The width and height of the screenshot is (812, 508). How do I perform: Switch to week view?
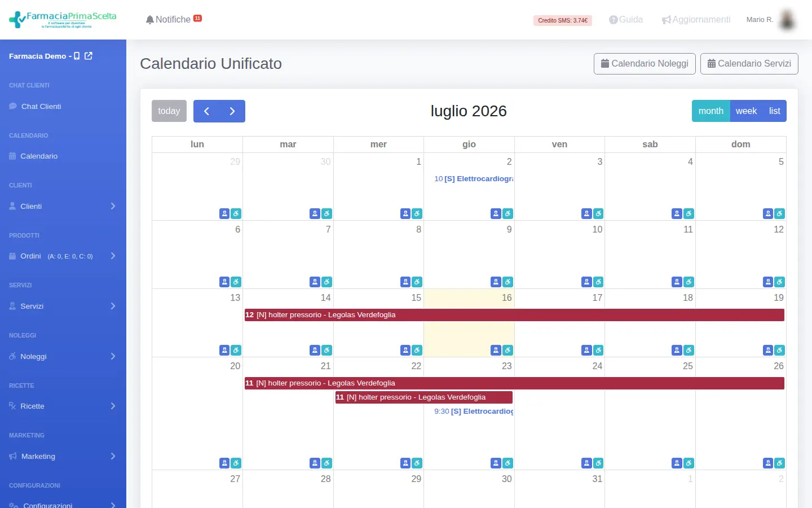click(746, 111)
